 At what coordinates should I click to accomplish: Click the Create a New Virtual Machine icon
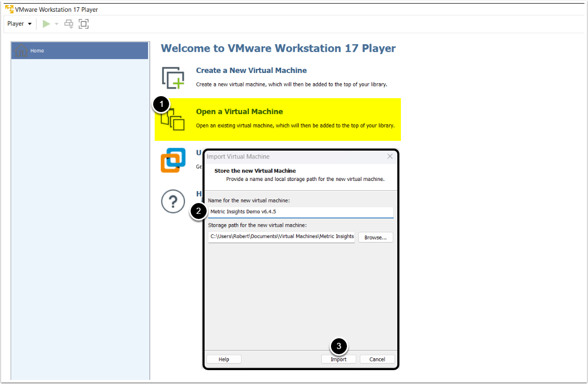pos(173,78)
